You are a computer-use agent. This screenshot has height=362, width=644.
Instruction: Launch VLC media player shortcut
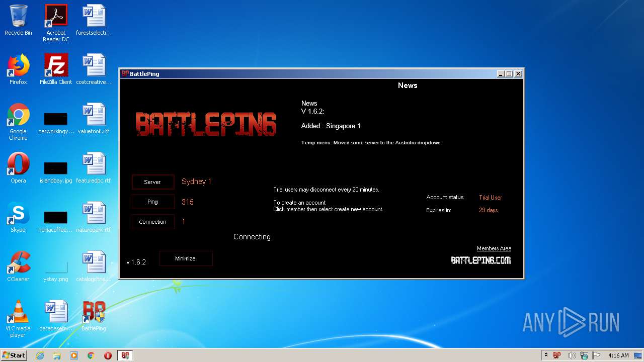18,319
